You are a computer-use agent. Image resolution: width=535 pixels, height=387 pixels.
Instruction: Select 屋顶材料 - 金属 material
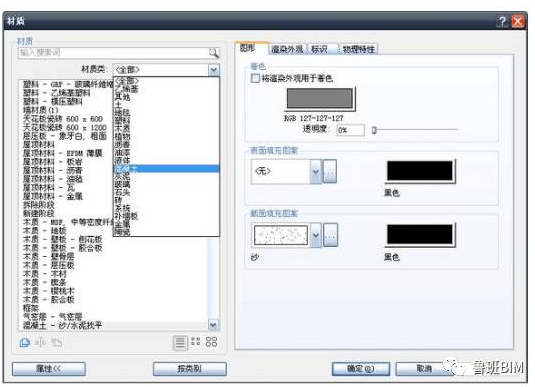pos(53,196)
